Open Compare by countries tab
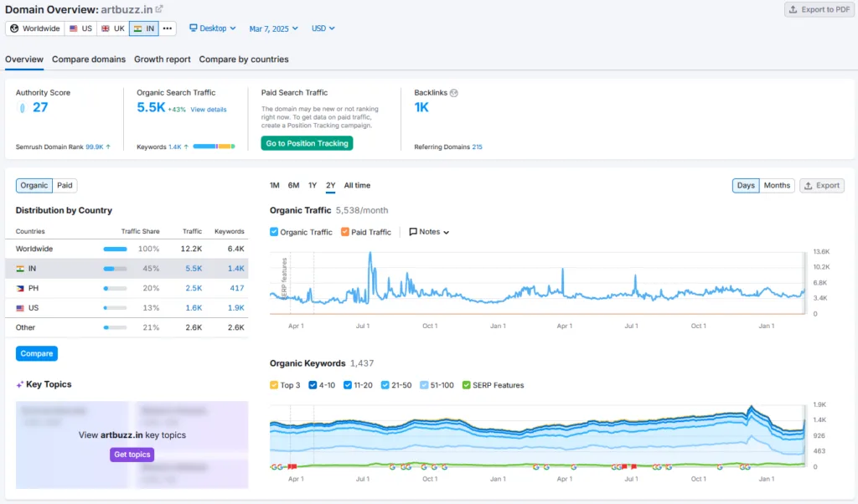The width and height of the screenshot is (858, 504). tap(244, 59)
